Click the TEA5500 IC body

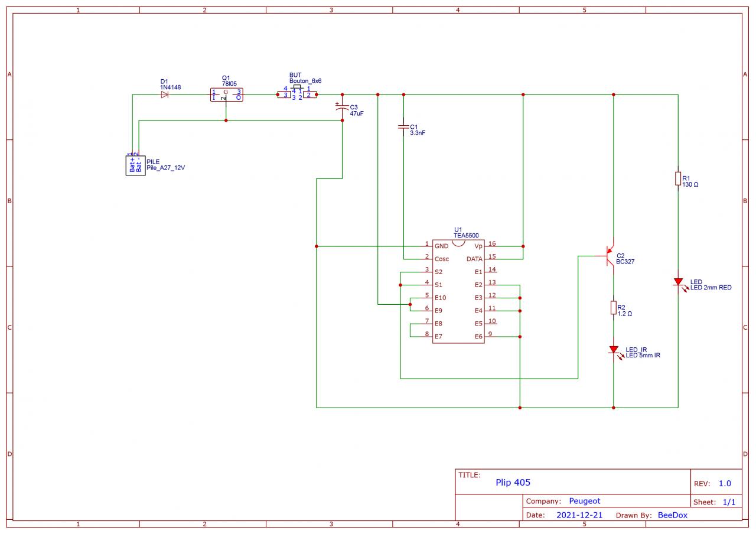(458, 291)
